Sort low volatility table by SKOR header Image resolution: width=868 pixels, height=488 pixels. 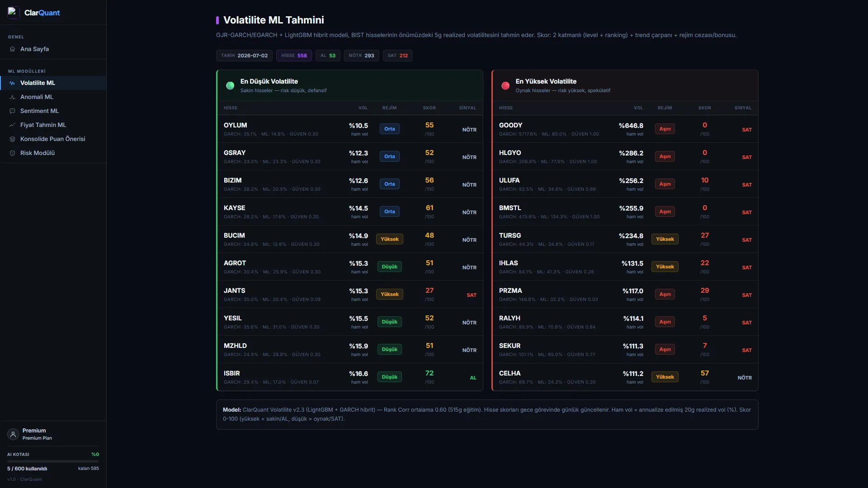click(x=429, y=108)
